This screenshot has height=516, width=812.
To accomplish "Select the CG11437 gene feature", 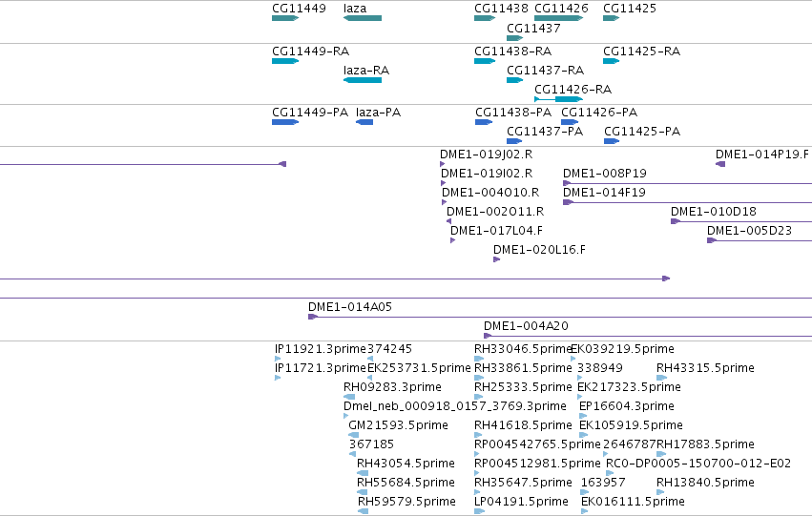I will (x=514, y=38).
